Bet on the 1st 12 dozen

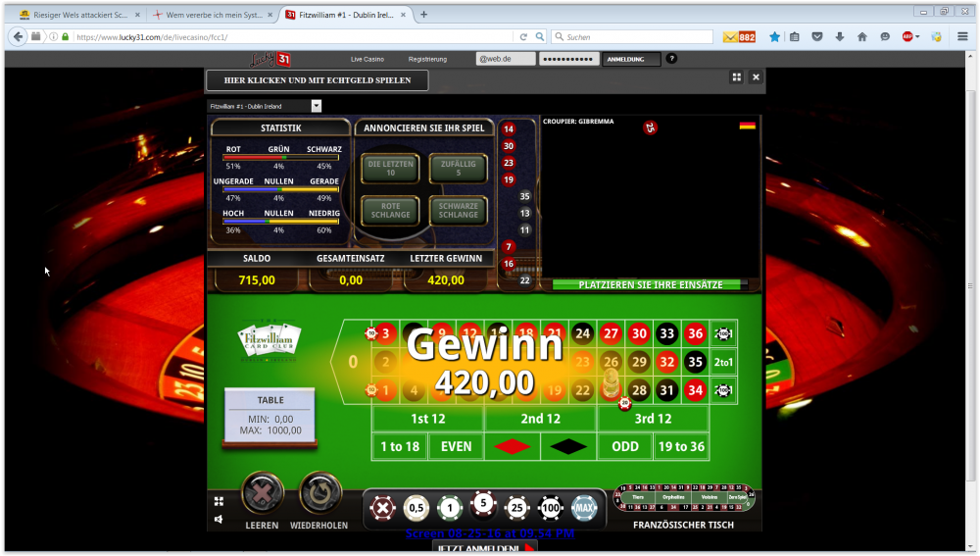click(x=428, y=419)
